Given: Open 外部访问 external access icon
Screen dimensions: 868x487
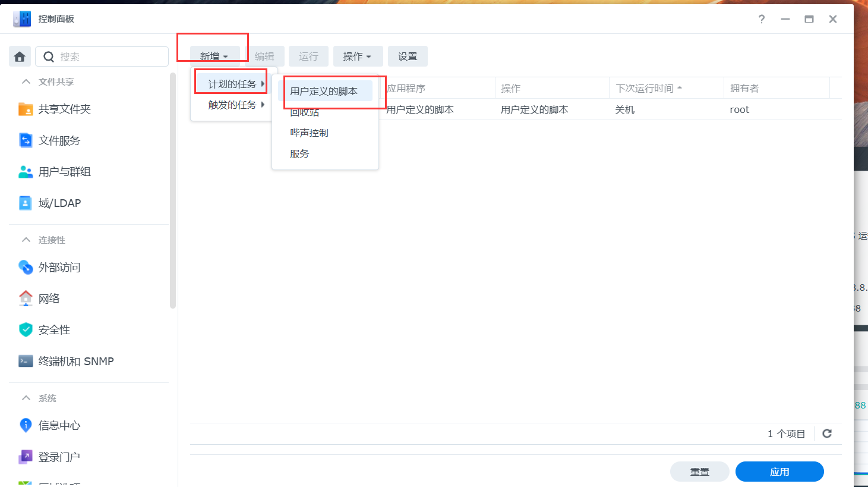Looking at the screenshot, I should [x=26, y=268].
